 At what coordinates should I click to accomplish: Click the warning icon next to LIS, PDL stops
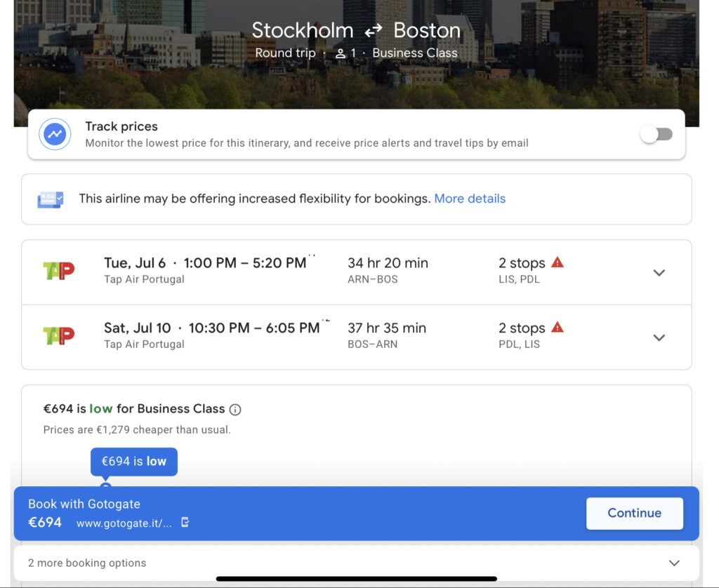point(557,262)
